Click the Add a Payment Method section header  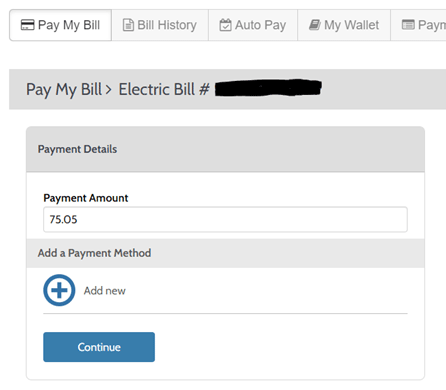tap(225, 253)
